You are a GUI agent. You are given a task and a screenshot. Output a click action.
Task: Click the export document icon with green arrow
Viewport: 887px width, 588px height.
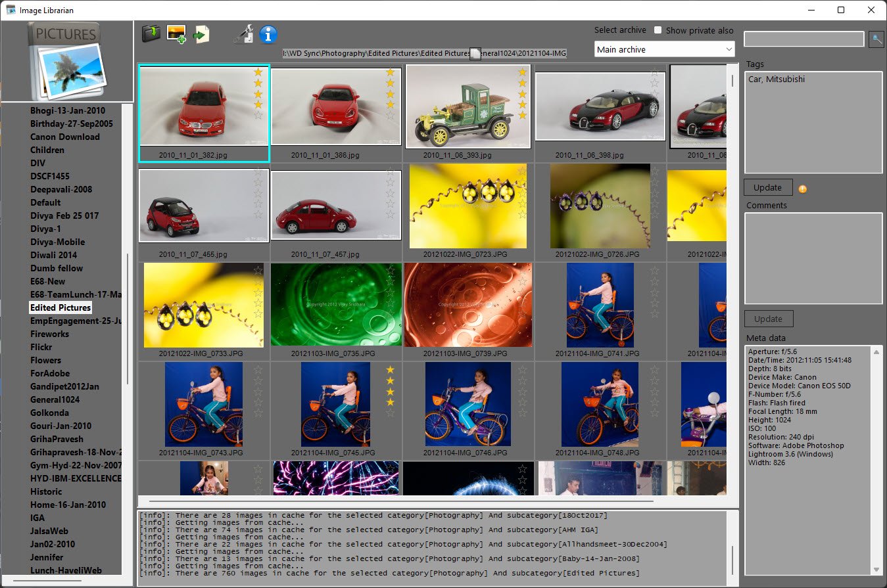click(201, 34)
